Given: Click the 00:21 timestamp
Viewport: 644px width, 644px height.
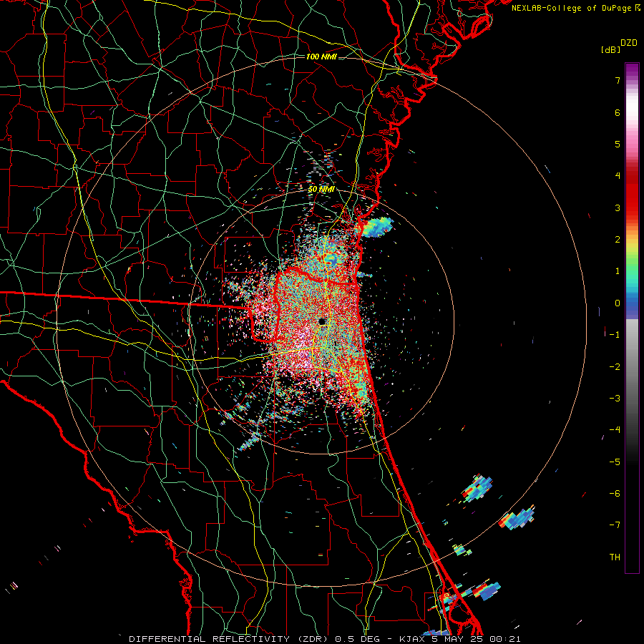Looking at the screenshot, I should pos(505,639).
